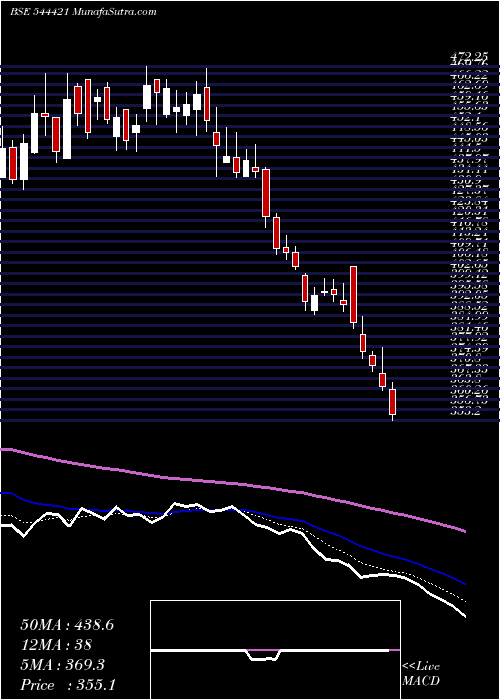This screenshot has width=500, height=700.
Task: Click the rightmost red candle near 355
Action: (x=393, y=401)
